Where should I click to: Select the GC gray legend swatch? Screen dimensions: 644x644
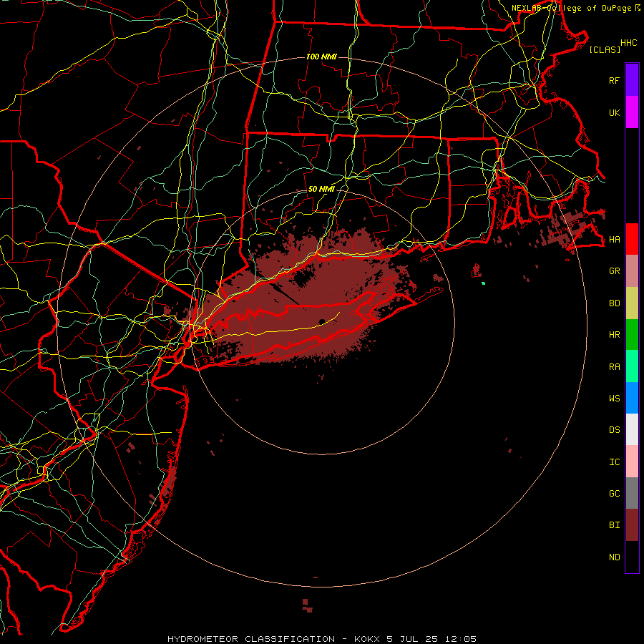click(632, 493)
